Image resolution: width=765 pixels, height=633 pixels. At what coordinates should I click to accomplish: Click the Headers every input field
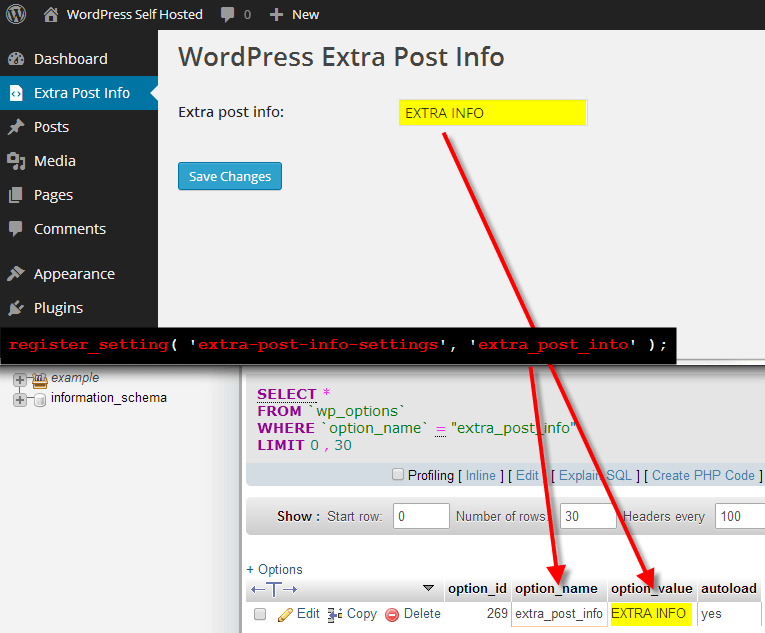coord(740,516)
